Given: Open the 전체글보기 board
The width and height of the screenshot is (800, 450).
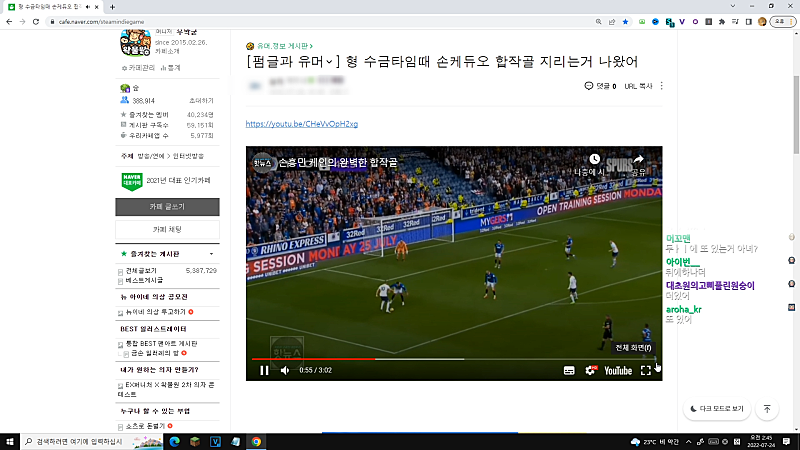Looking at the screenshot, I should pos(141,271).
